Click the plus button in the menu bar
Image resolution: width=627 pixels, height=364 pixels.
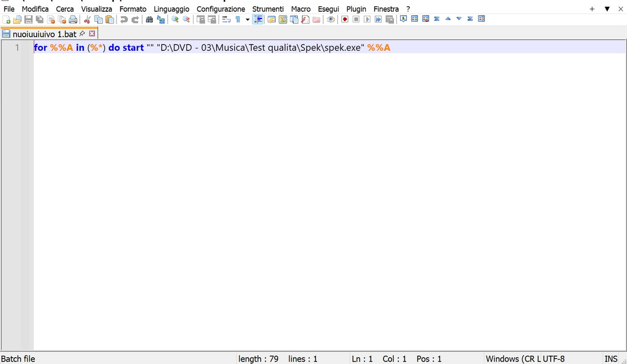[x=592, y=9]
